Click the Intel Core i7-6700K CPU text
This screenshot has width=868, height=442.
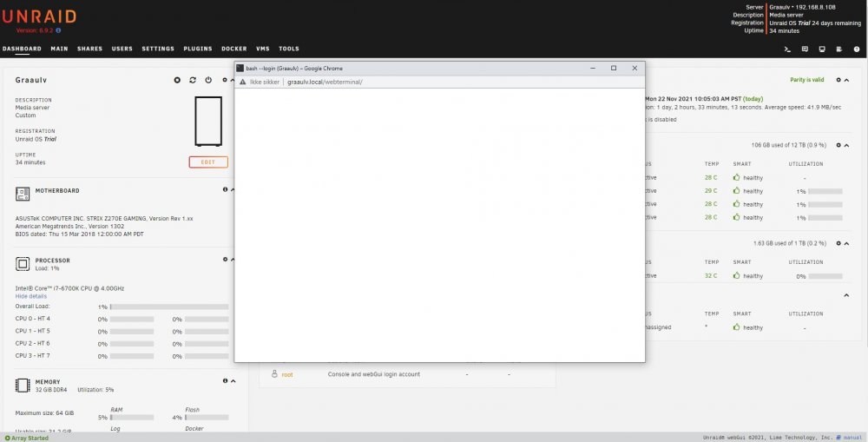click(x=69, y=288)
